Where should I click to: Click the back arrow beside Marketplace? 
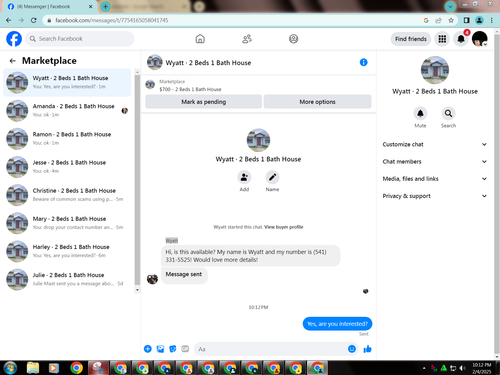coord(13,61)
